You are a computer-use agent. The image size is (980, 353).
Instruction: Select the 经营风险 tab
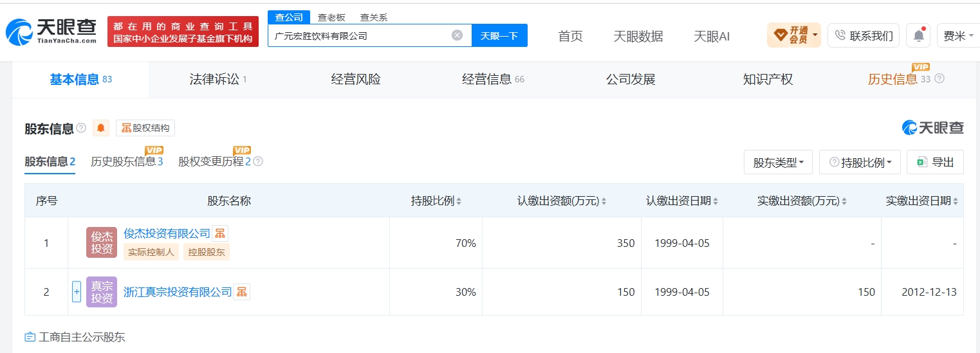pyautogui.click(x=356, y=79)
